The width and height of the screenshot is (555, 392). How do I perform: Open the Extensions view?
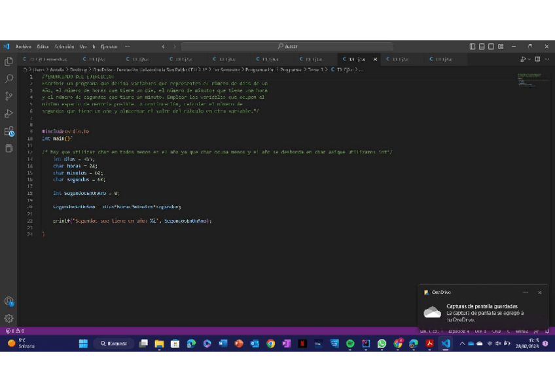click(x=9, y=132)
